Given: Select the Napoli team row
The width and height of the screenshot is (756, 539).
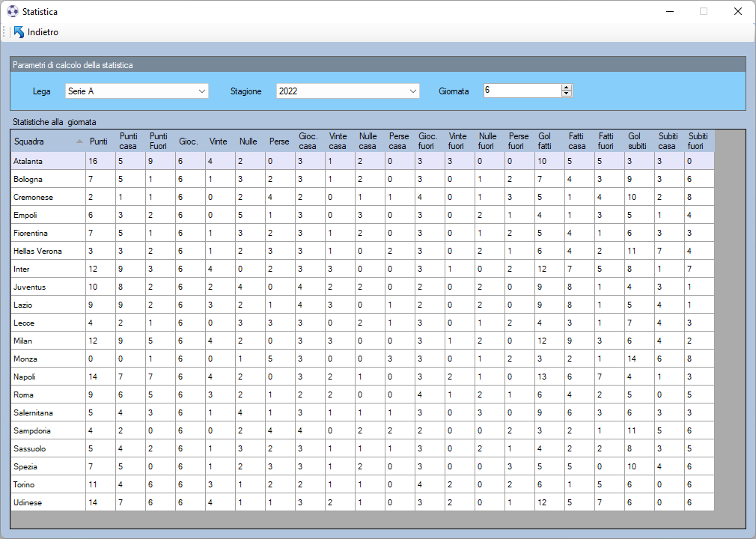Looking at the screenshot, I should tap(362, 377).
